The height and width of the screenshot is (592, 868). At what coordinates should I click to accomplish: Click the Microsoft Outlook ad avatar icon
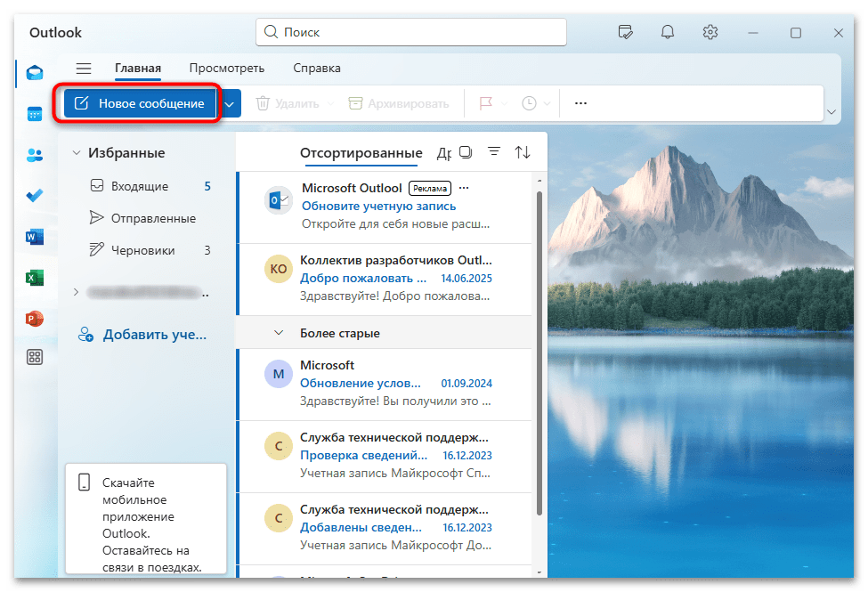pyautogui.click(x=279, y=200)
